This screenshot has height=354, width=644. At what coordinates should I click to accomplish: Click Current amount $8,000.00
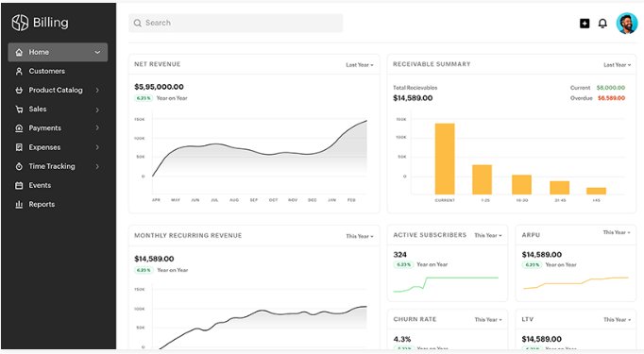click(x=611, y=88)
